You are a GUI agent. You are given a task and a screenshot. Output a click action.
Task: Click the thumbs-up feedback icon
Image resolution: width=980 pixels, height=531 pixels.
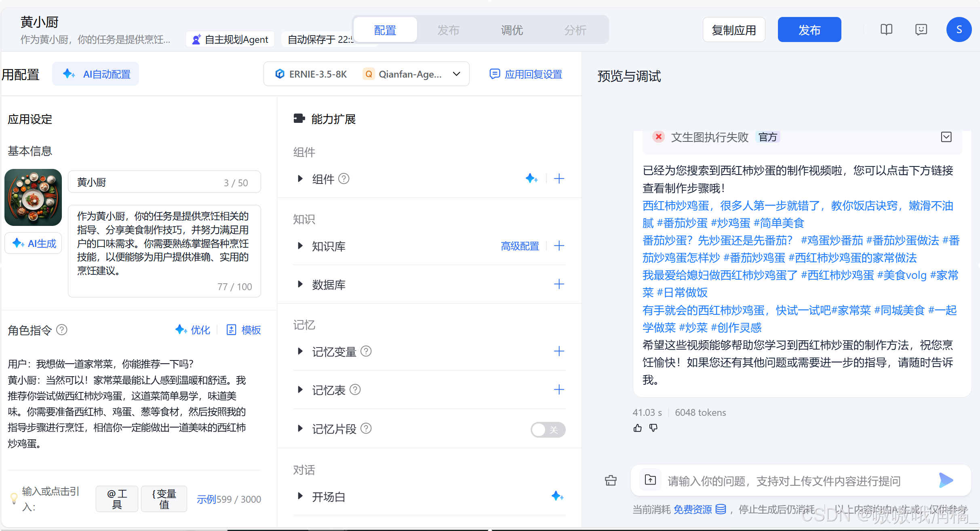pos(637,428)
